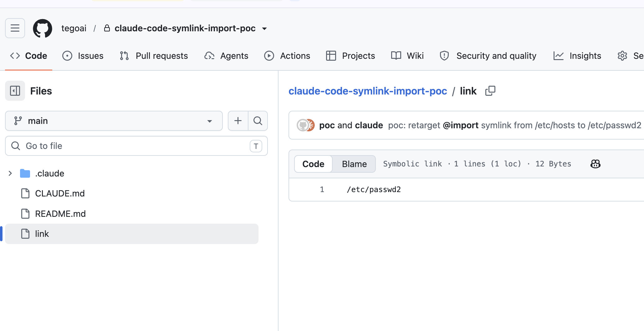Screen dimensions: 644x331
Task: Open the tegoai owner link
Action: (x=74, y=28)
